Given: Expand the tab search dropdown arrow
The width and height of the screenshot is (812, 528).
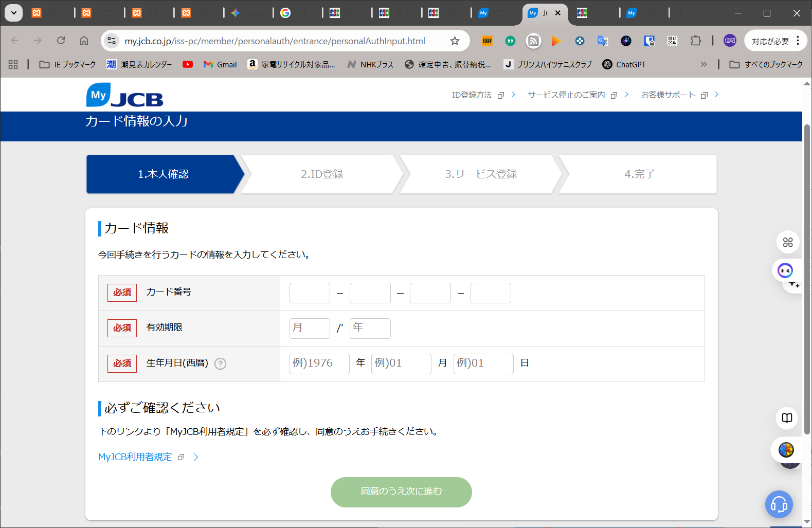Looking at the screenshot, I should coord(14,13).
